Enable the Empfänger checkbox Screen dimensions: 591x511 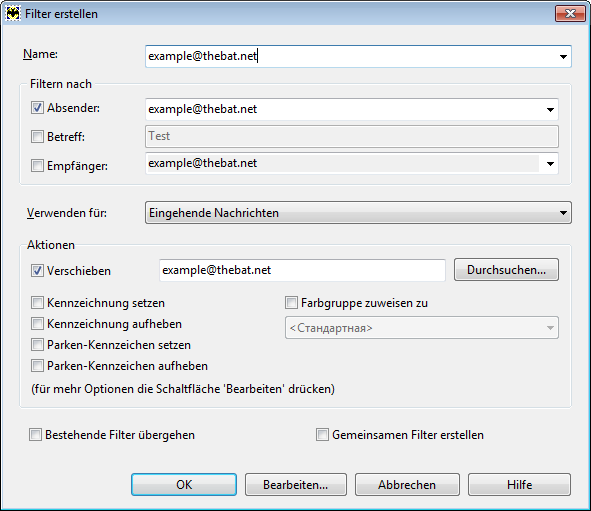coord(37,165)
